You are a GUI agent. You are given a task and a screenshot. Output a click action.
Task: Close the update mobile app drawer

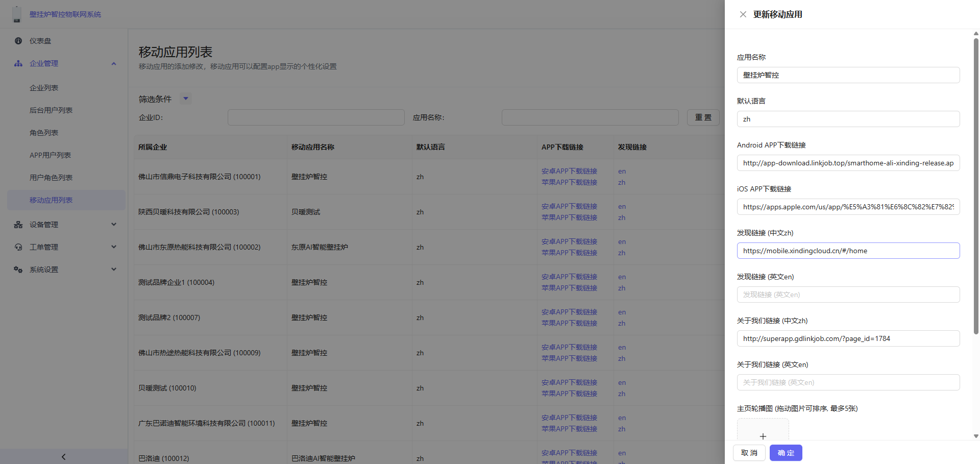[743, 14]
